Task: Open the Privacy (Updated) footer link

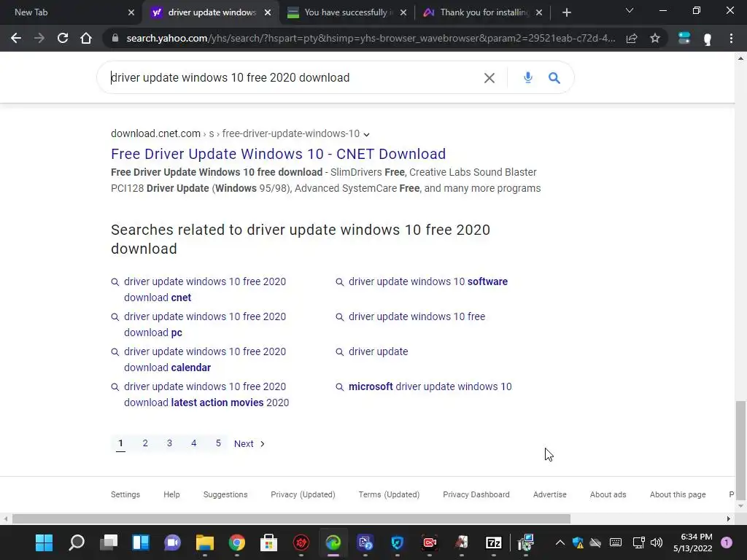Action: click(303, 494)
